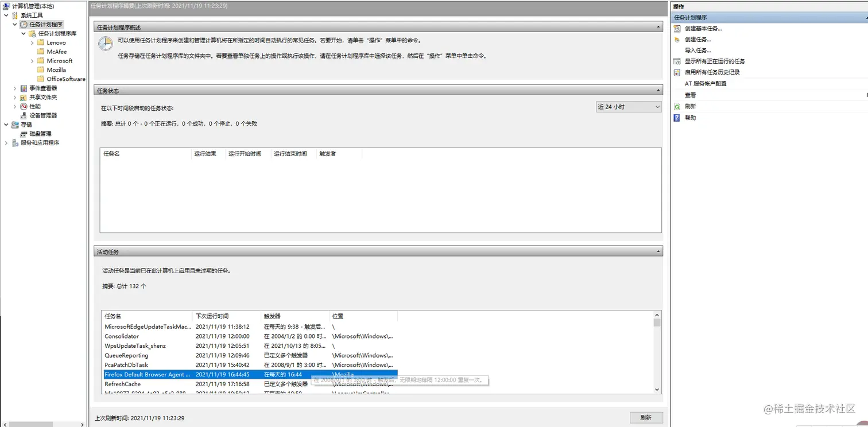Click the 创建基本任务 wizard icon
The height and width of the screenshot is (427, 868).
[x=677, y=28]
